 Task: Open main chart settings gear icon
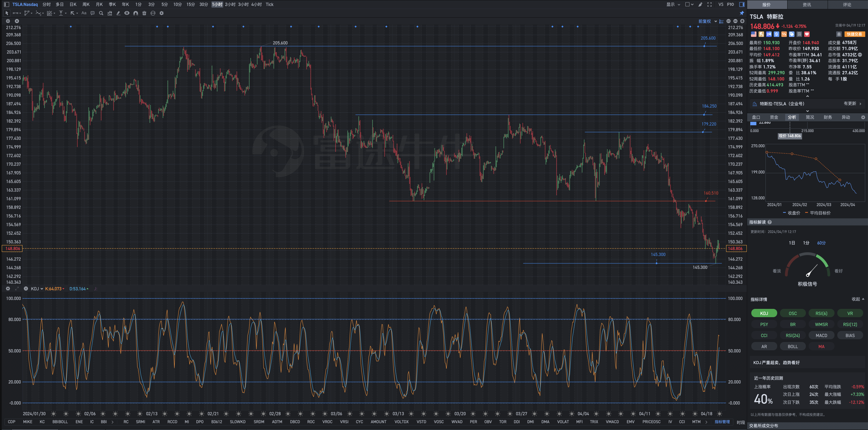click(8, 21)
